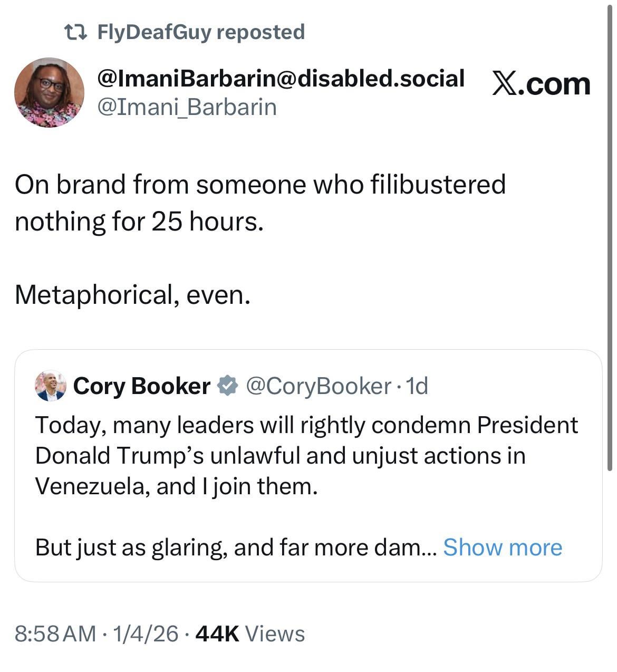This screenshot has height=672, width=617.
Task: Click the "1d" timestamp on the quoted tweet
Action: click(x=417, y=386)
